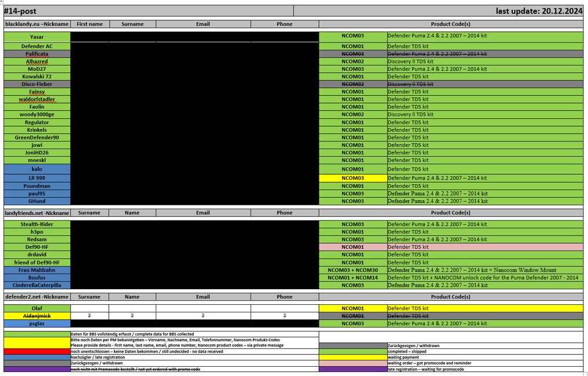Select the #14-post title cell
This screenshot has height=376, width=588.
(x=149, y=11)
